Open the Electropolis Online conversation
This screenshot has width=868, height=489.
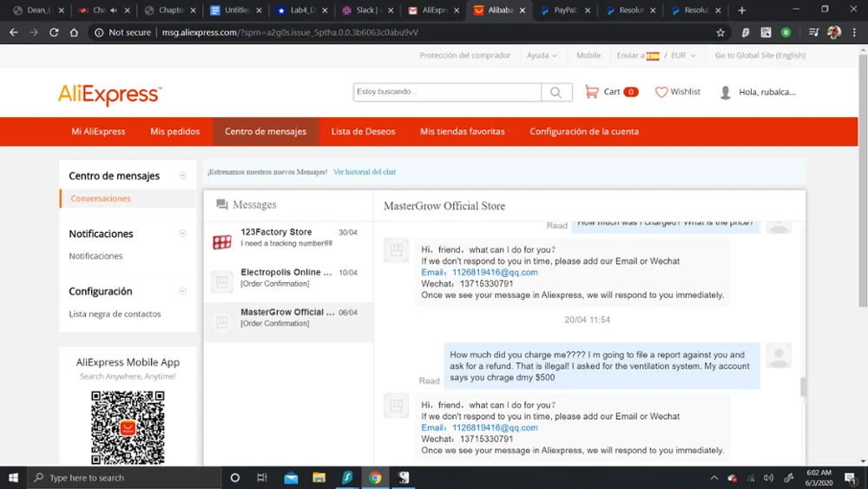click(288, 281)
